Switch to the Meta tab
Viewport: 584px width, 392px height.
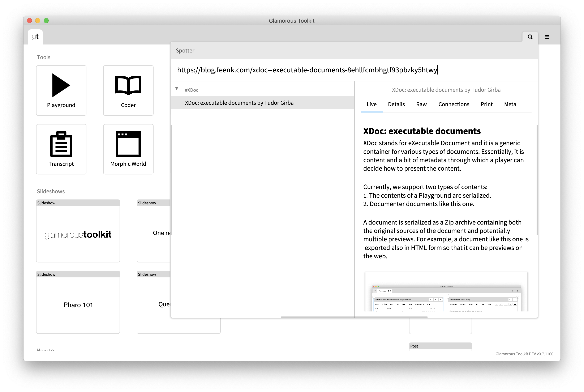pos(510,105)
